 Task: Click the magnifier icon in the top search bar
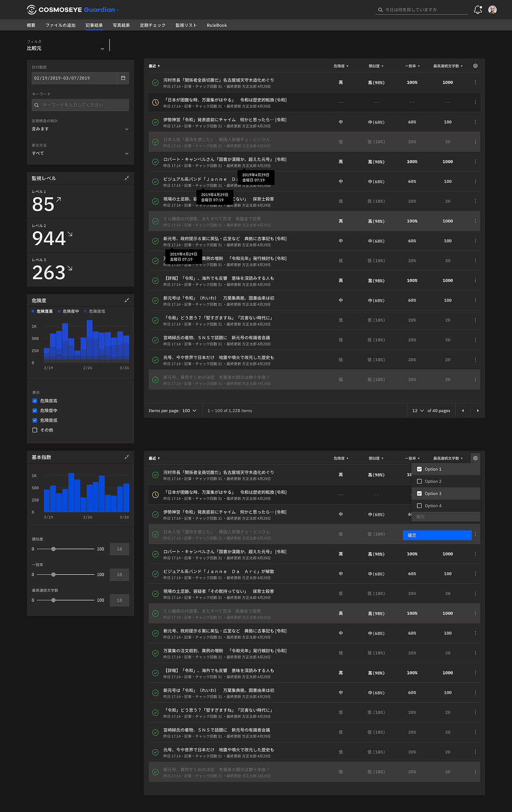380,10
